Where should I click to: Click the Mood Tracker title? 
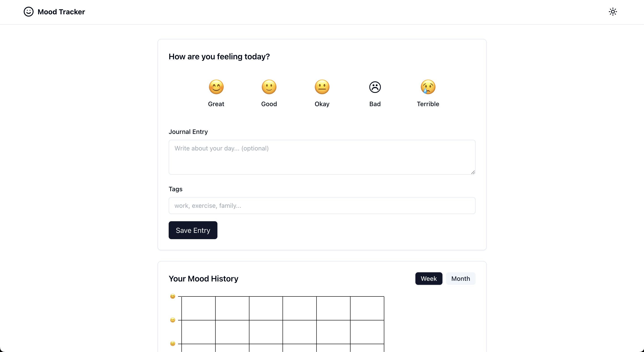[61, 12]
